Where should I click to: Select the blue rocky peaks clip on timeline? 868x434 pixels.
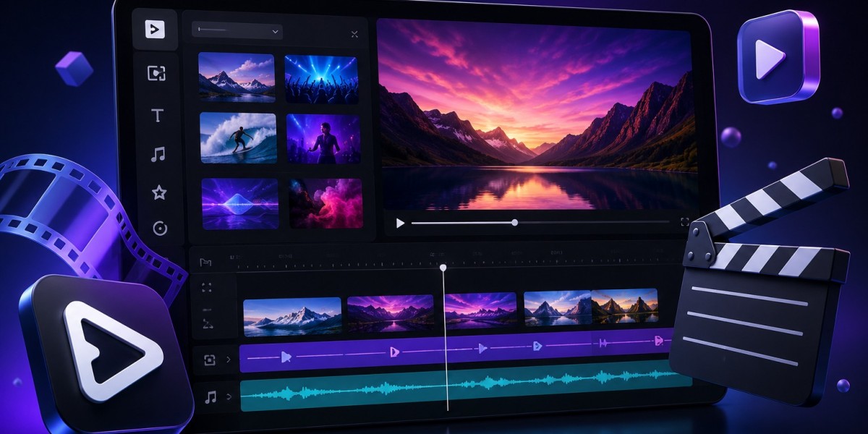click(x=558, y=307)
